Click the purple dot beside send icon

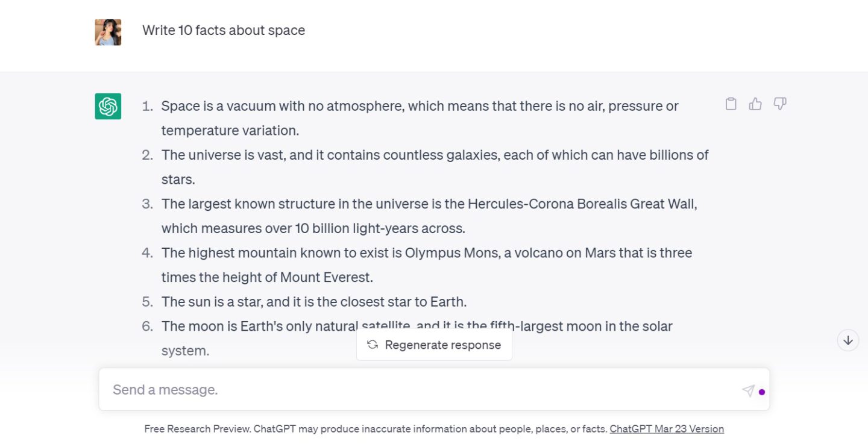(762, 392)
